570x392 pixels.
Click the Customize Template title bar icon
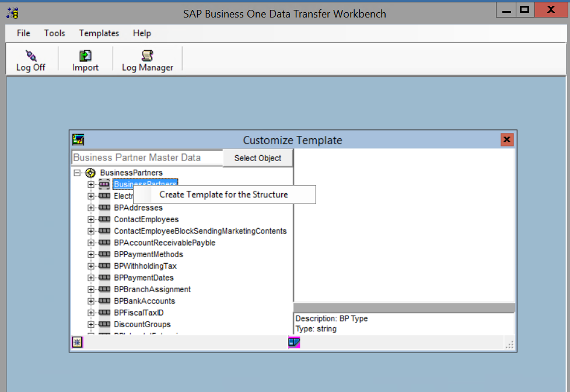click(78, 139)
